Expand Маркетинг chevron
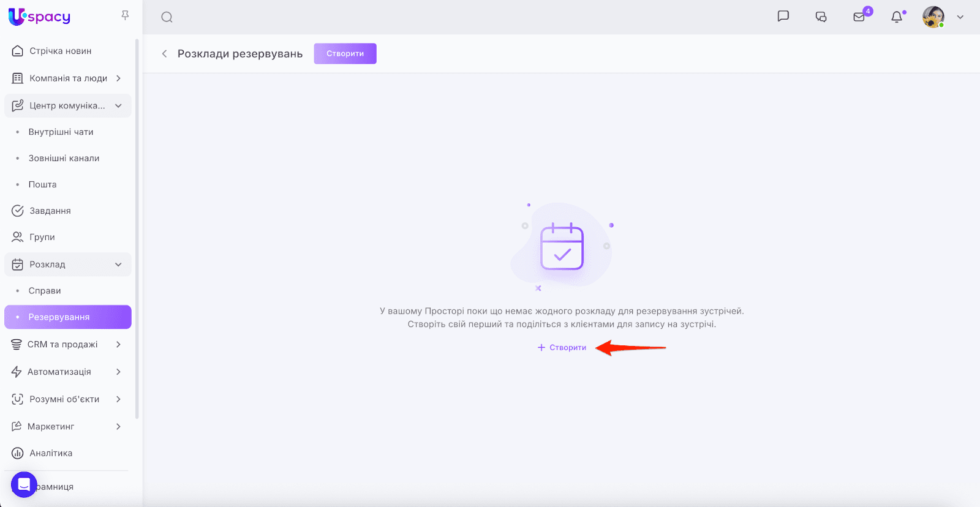The image size is (980, 507). tap(118, 426)
